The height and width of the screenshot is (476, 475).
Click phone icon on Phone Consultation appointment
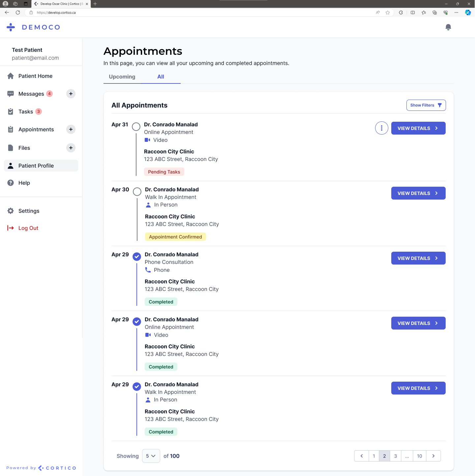pos(148,270)
